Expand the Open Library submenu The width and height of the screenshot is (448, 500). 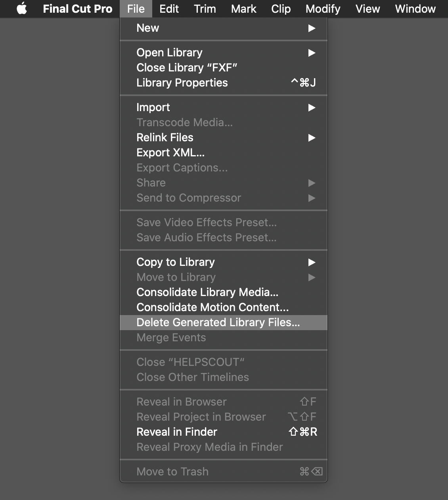(x=312, y=53)
